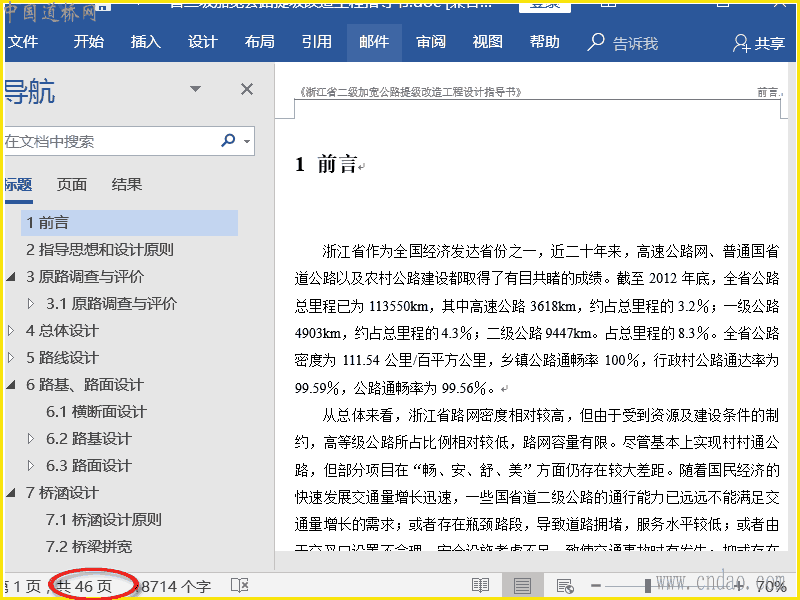Collapse heading 6 路基、路面设计 triangle
This screenshot has width=800, height=600.
11,385
